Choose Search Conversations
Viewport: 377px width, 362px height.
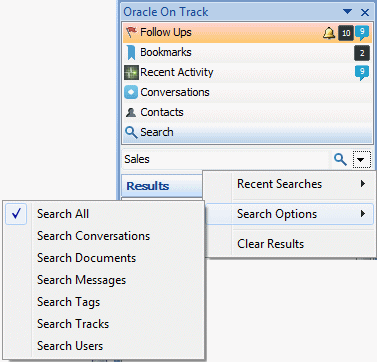(104, 236)
